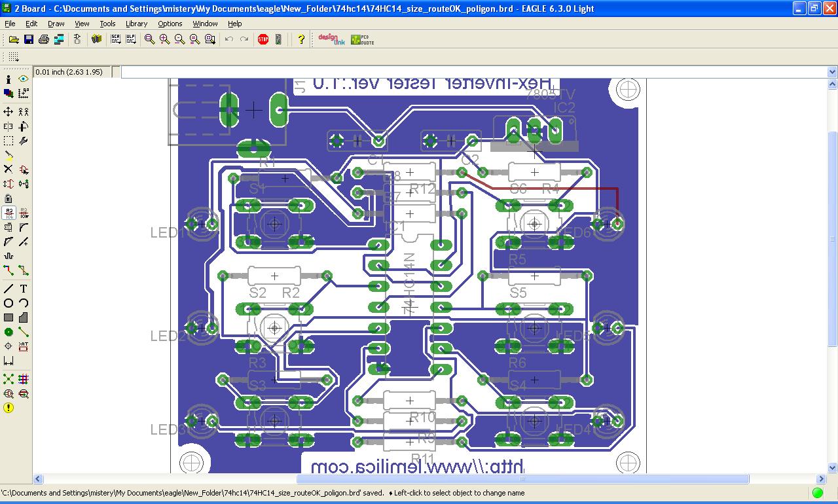
Task: Click the Move tool icon
Action: 9,112
